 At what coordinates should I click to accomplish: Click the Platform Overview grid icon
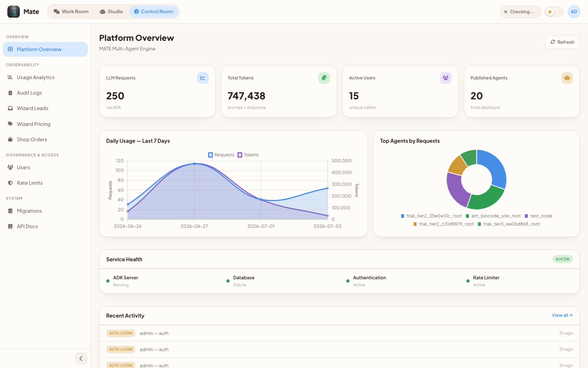click(x=10, y=49)
